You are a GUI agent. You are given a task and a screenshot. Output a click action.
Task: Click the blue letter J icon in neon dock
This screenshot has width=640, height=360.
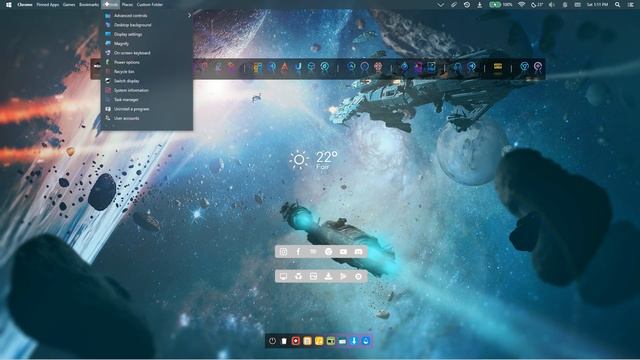click(x=298, y=67)
